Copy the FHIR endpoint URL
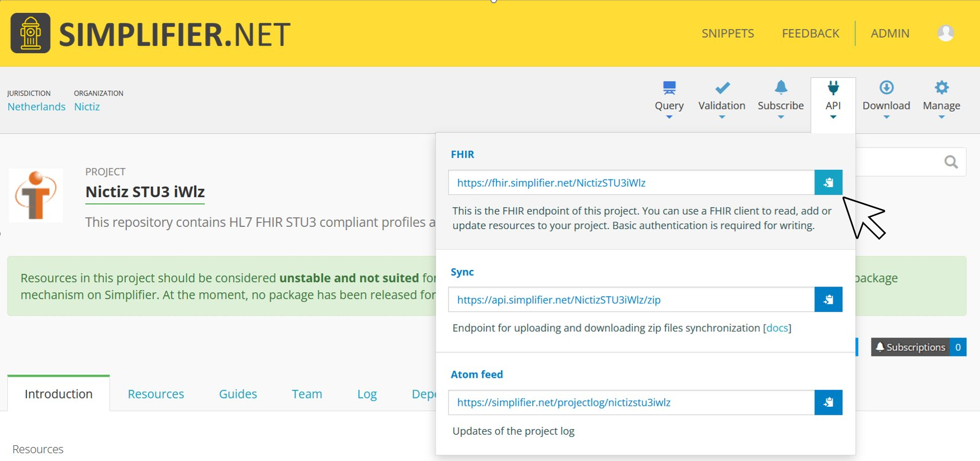 coord(828,183)
